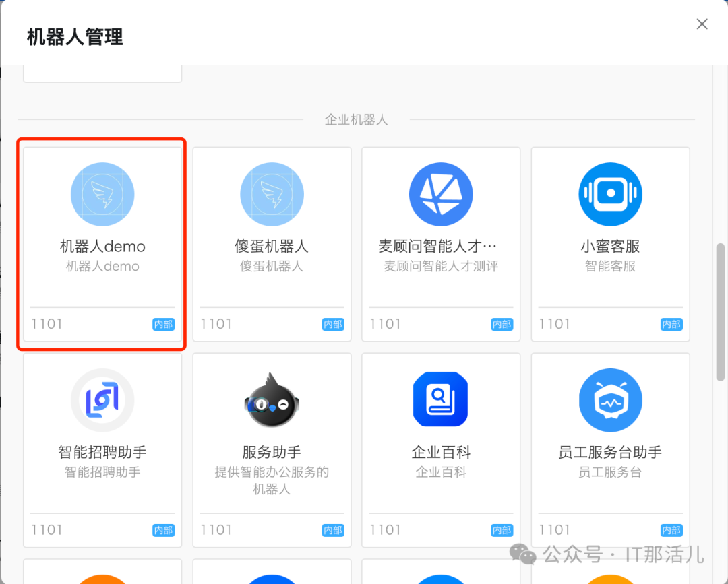Select the 员工服务台助手 robot icon
This screenshot has height=584, width=728.
tap(610, 400)
